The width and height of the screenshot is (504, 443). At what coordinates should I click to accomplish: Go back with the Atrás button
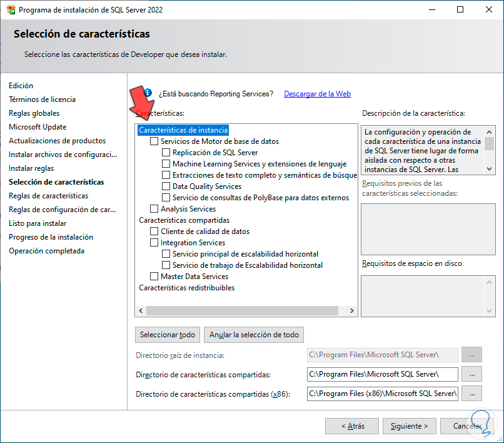[x=352, y=426]
